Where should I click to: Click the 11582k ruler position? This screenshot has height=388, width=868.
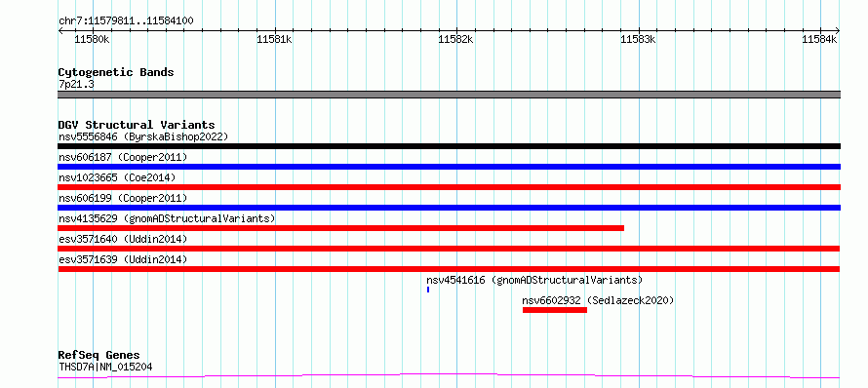click(456, 39)
